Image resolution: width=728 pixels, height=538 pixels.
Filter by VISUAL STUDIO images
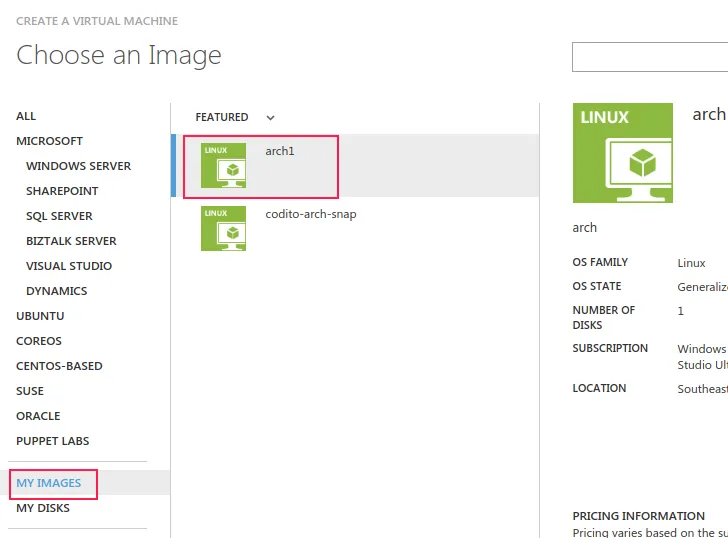pos(69,266)
